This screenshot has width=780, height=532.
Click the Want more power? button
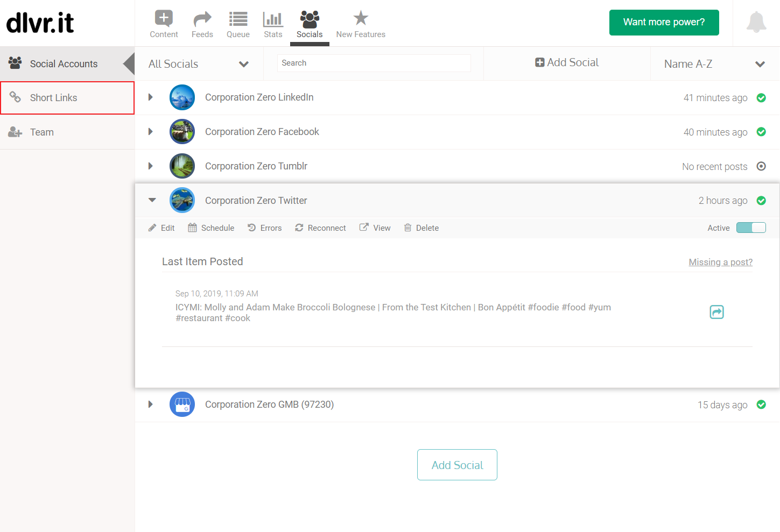(x=664, y=23)
